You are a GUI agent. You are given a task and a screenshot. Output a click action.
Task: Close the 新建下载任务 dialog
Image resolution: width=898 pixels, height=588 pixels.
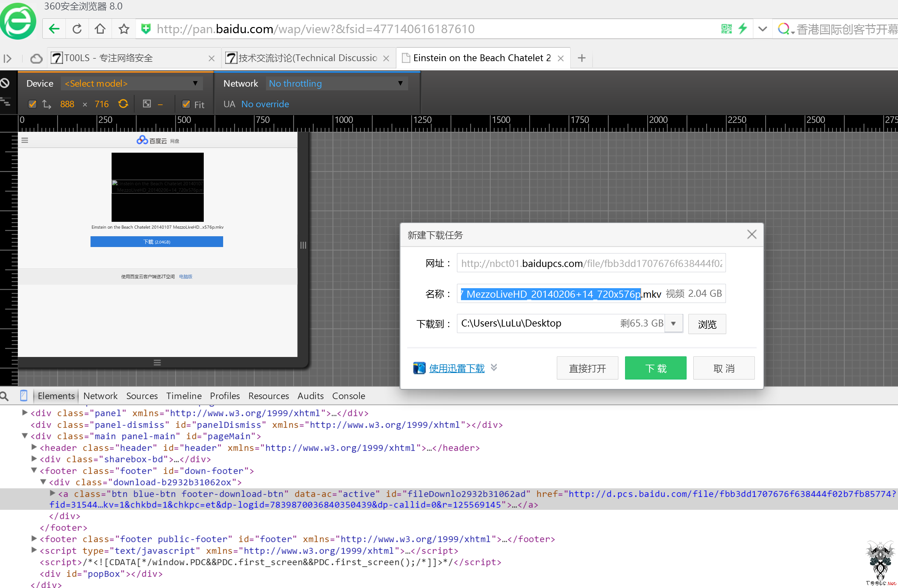[752, 235]
